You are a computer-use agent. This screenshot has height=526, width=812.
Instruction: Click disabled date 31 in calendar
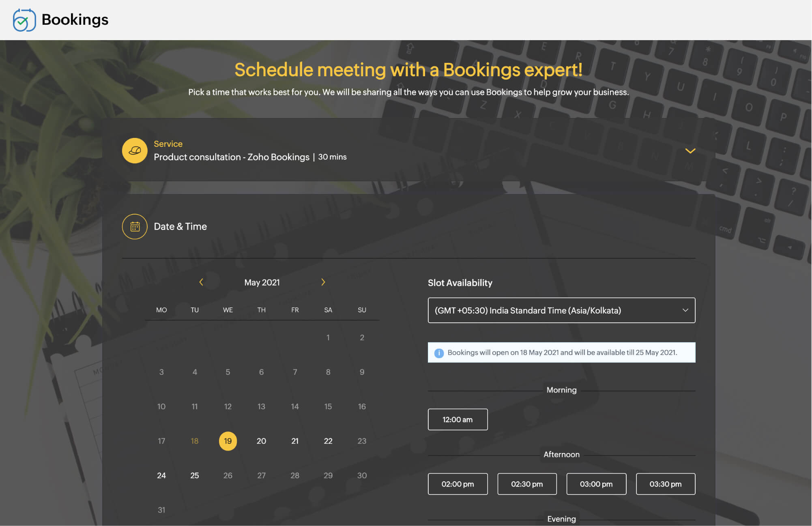pos(161,510)
